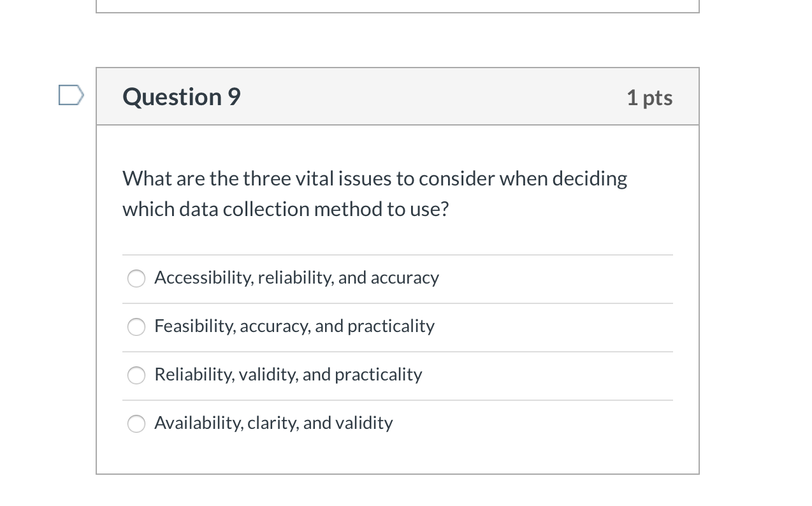Screen dimensions: 812x506
Task: Click the Question 9 header bar
Action: coord(398,96)
